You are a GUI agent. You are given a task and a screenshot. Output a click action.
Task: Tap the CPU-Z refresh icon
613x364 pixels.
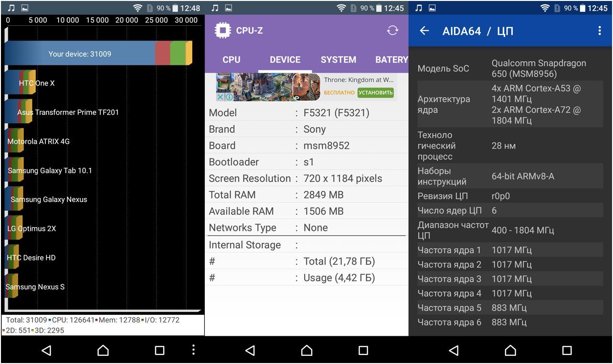pyautogui.click(x=392, y=31)
